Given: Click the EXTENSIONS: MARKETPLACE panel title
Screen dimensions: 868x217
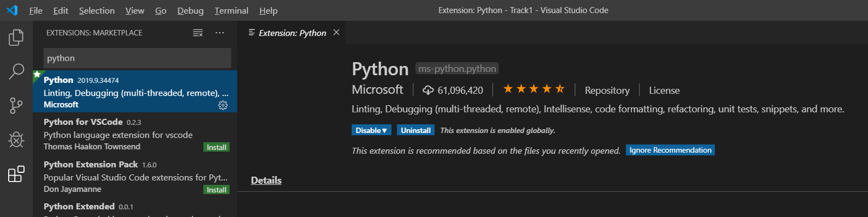Looking at the screenshot, I should 94,33.
